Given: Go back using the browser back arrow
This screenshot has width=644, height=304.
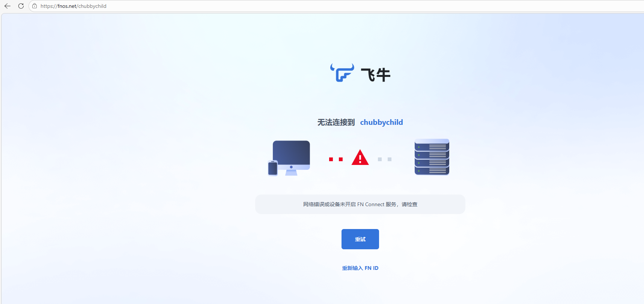Looking at the screenshot, I should click(8, 6).
